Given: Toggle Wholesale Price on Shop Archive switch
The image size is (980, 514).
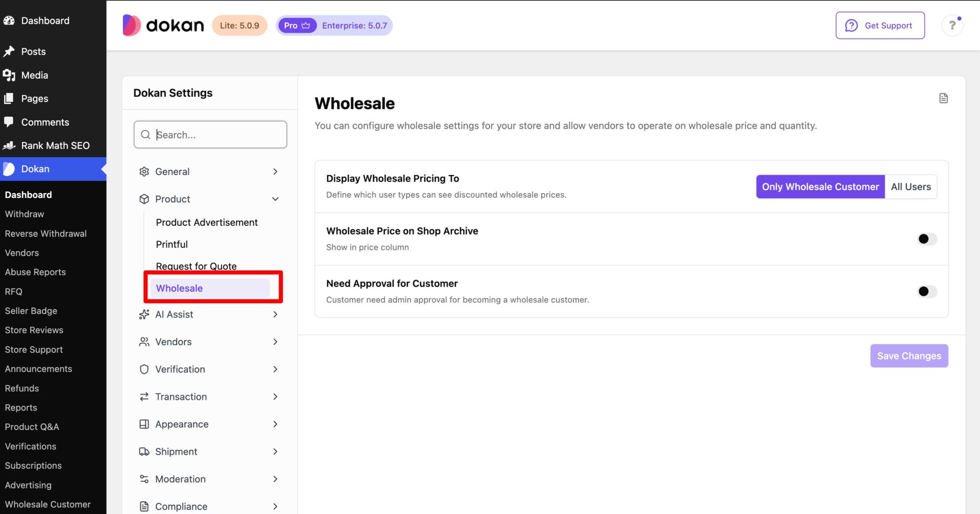Looking at the screenshot, I should pyautogui.click(x=927, y=239).
